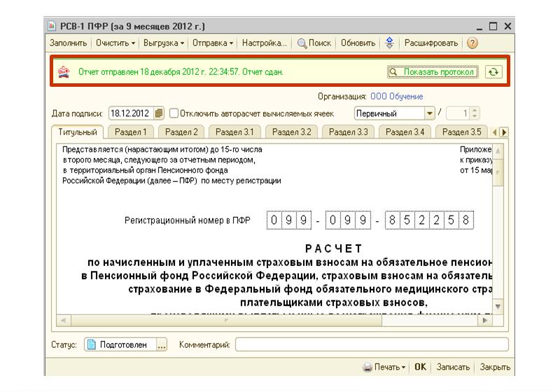The image size is (553, 392).
Task: Click the Поиск magnifier search button
Action: pyautogui.click(x=314, y=43)
